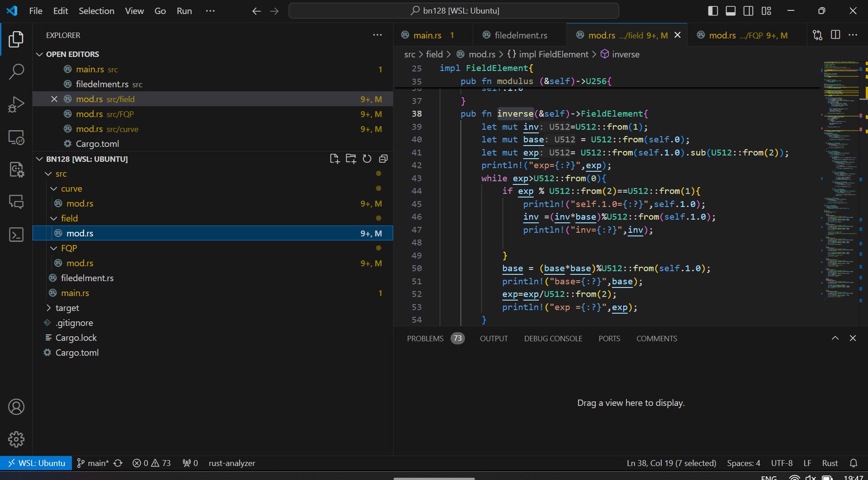Image resolution: width=868 pixels, height=480 pixels.
Task: Close the bottom panel
Action: tap(853, 338)
